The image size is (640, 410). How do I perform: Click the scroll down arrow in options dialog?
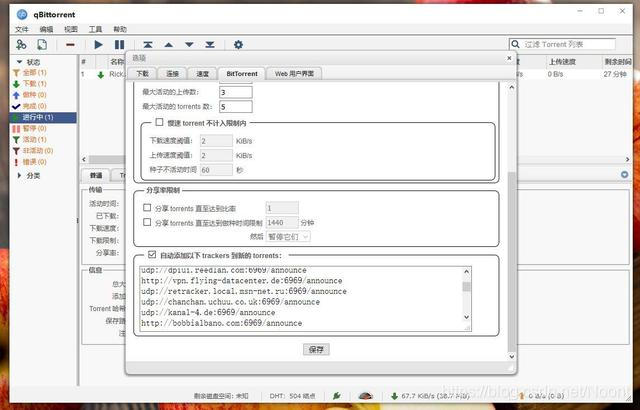tap(512, 356)
